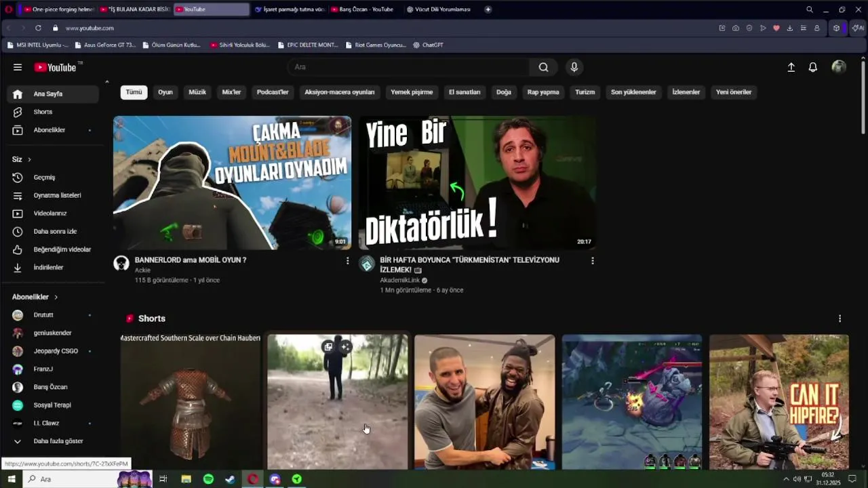Open Daha sonra izle in sidebar
The height and width of the screenshot is (488, 868).
[x=54, y=232]
